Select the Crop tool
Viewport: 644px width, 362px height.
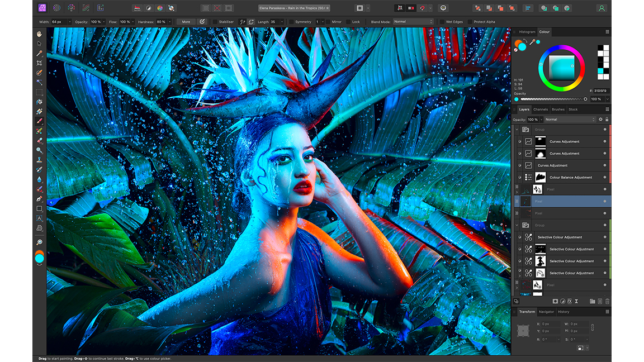click(40, 63)
